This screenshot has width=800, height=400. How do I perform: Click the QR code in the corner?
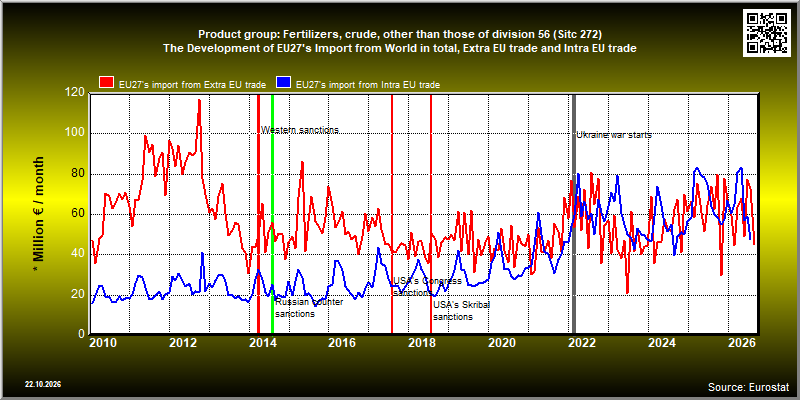[768, 32]
